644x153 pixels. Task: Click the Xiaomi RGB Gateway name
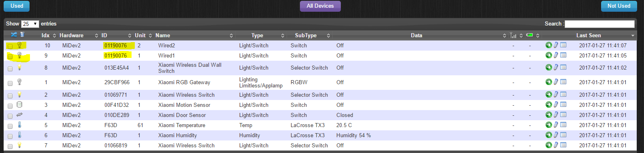(184, 82)
